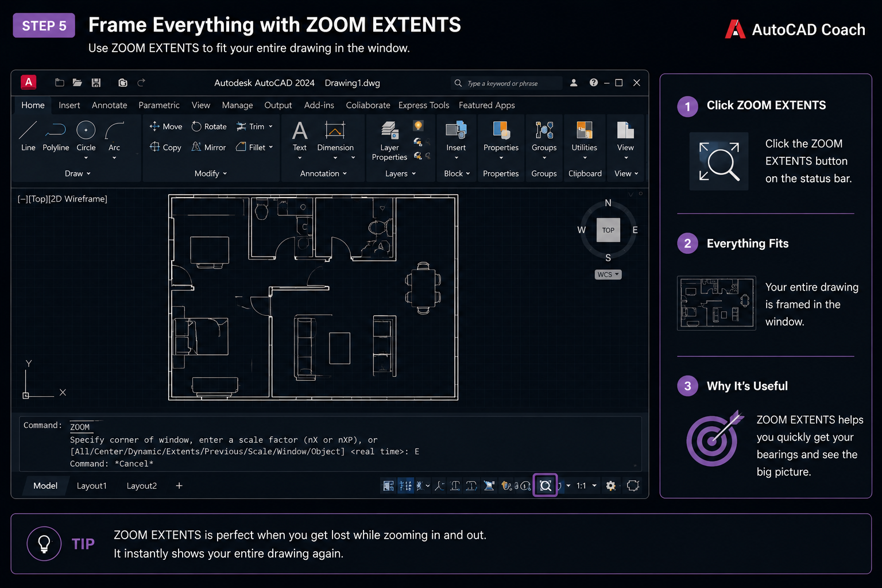The height and width of the screenshot is (588, 882).
Task: Click the clean screen status bar icon
Action: [633, 486]
